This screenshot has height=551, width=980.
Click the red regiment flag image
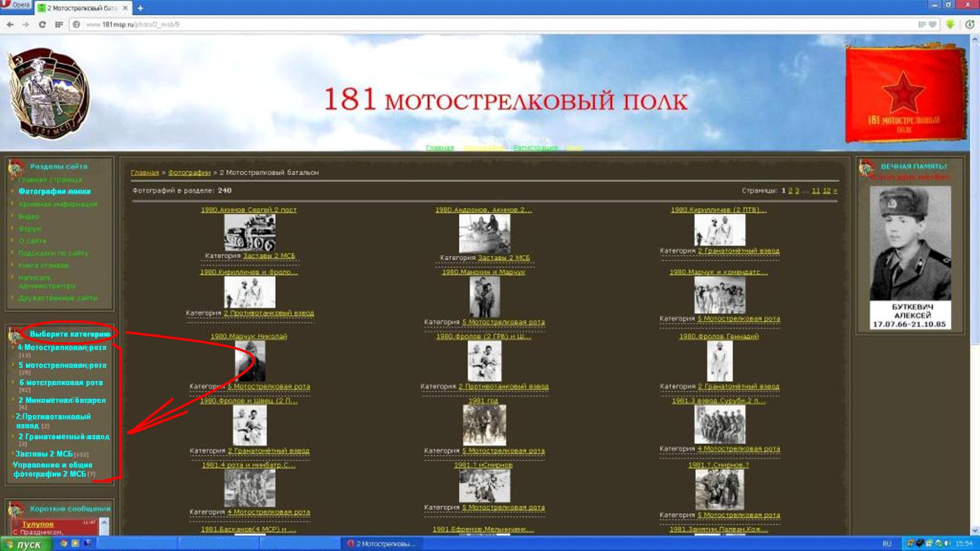point(905,92)
